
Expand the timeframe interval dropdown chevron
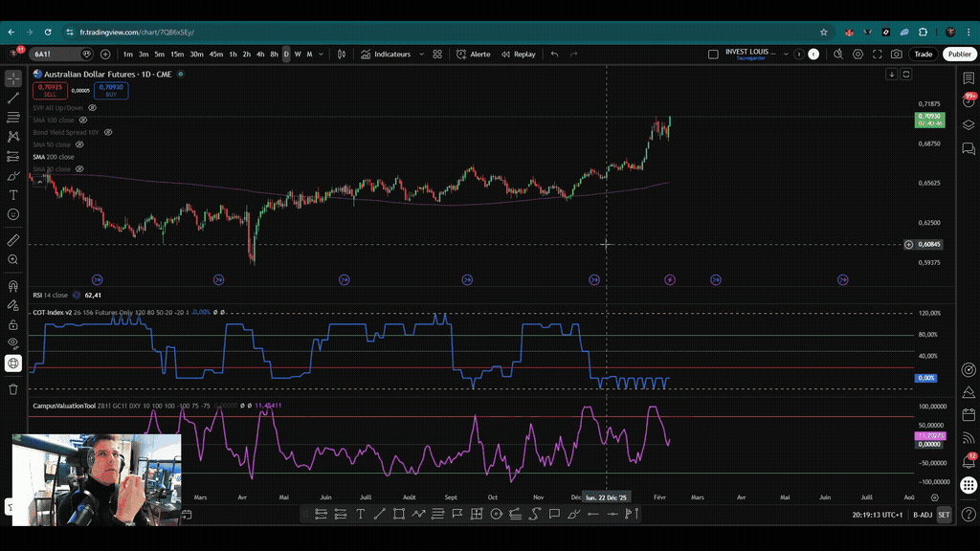(322, 55)
